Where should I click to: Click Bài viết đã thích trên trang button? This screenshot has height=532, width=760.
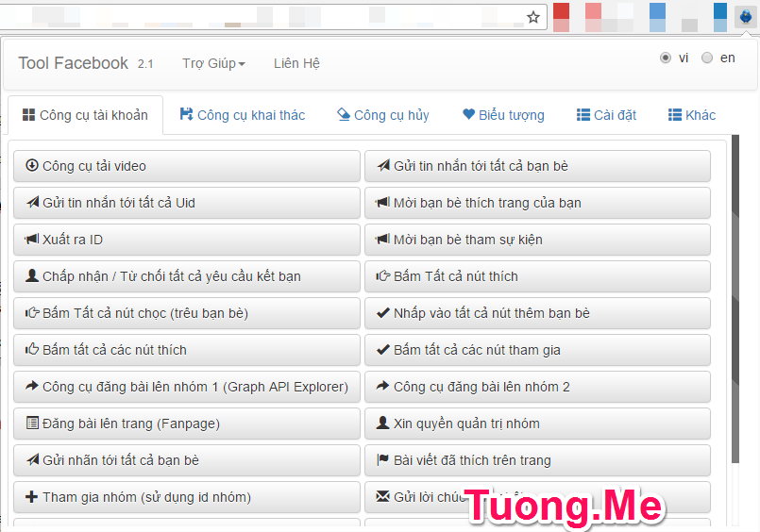(x=537, y=460)
